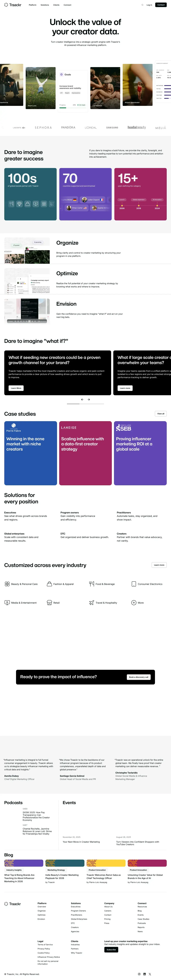Click the previous arrow in carousel
The image size is (171, 980).
tap(82, 400)
